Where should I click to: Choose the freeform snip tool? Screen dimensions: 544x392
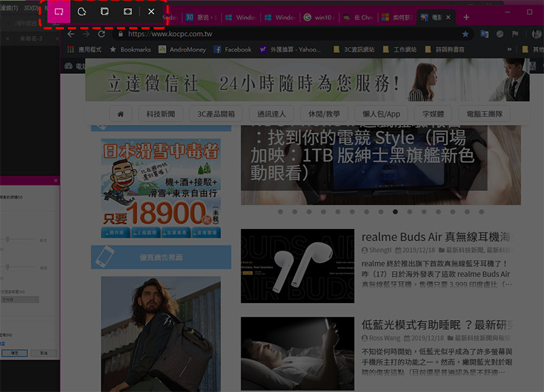click(82, 12)
